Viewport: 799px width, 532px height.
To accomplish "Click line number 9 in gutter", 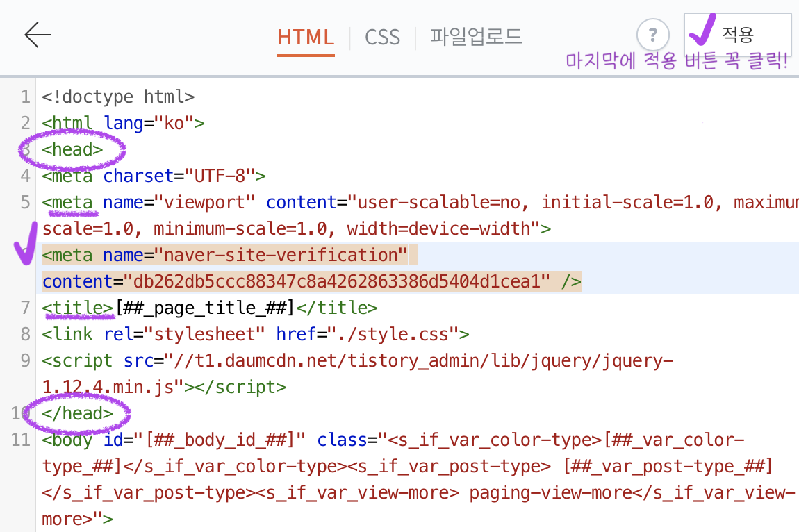I will pyautogui.click(x=26, y=360).
